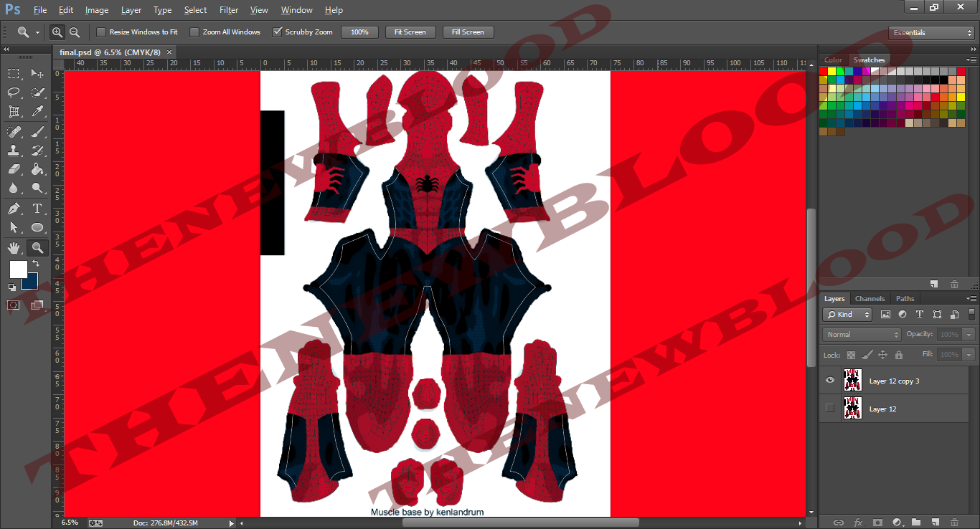The image size is (980, 529).
Task: Enable Resize Windows to Fit
Action: [101, 32]
